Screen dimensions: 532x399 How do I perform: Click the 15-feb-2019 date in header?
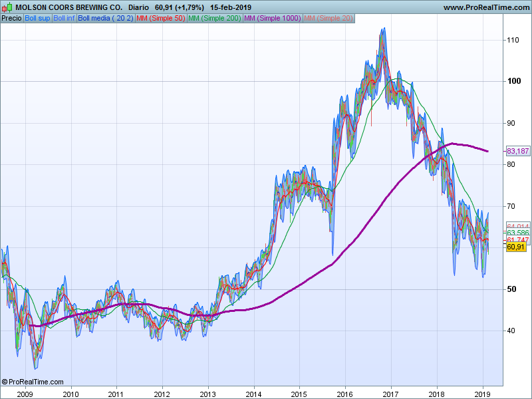click(231, 7)
